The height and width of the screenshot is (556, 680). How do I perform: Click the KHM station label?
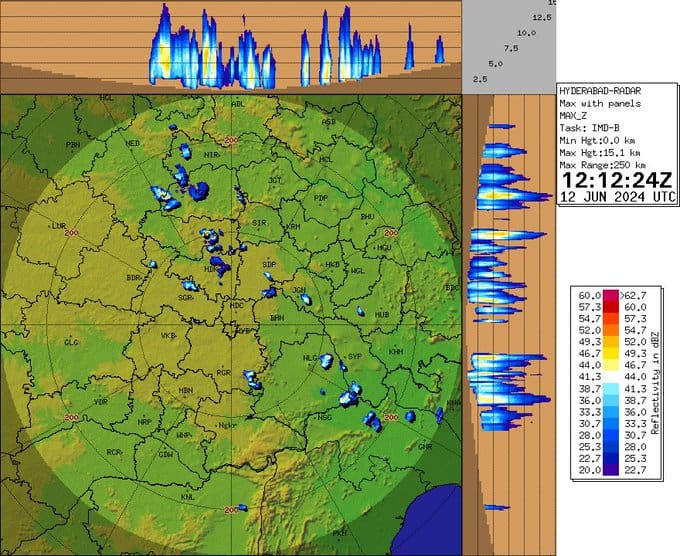pos(396,352)
